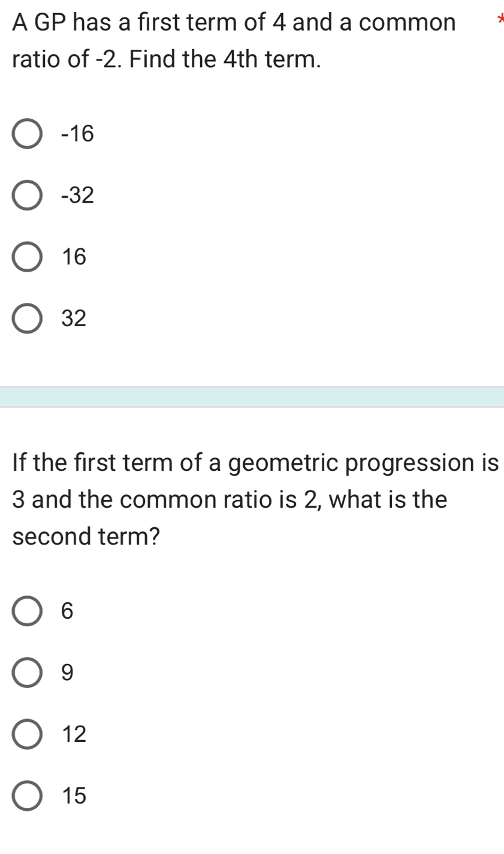The image size is (504, 854).
Task: Click the teal divider band between questions
Action: (252, 397)
